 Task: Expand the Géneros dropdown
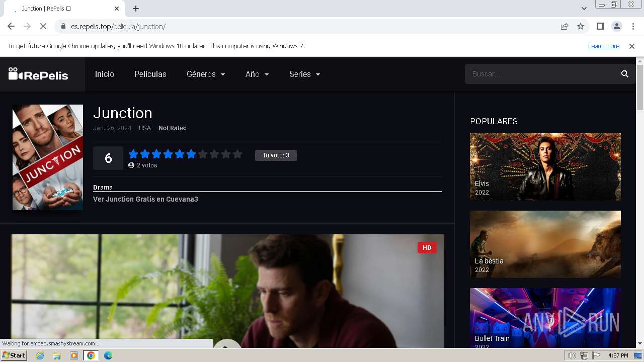(206, 74)
